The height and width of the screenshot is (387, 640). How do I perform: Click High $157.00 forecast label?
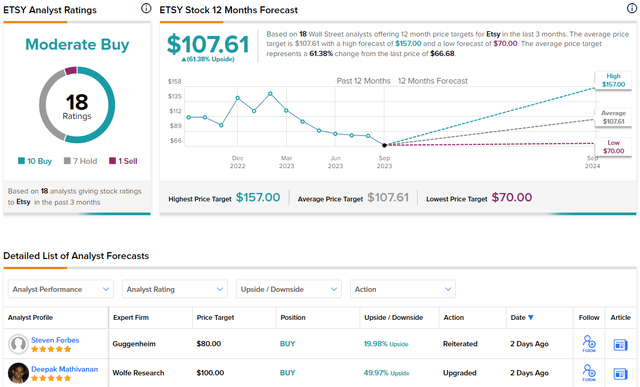pyautogui.click(x=613, y=80)
